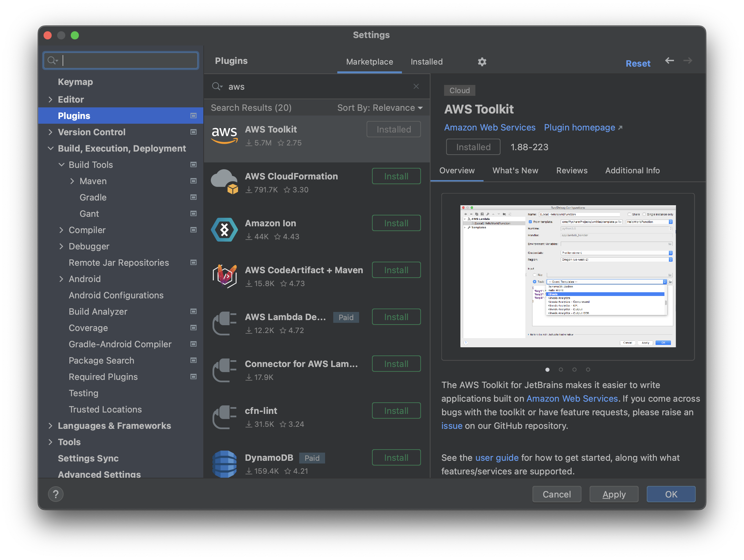The height and width of the screenshot is (560, 744).
Task: Clear the aws plugin search text
Action: (x=416, y=87)
